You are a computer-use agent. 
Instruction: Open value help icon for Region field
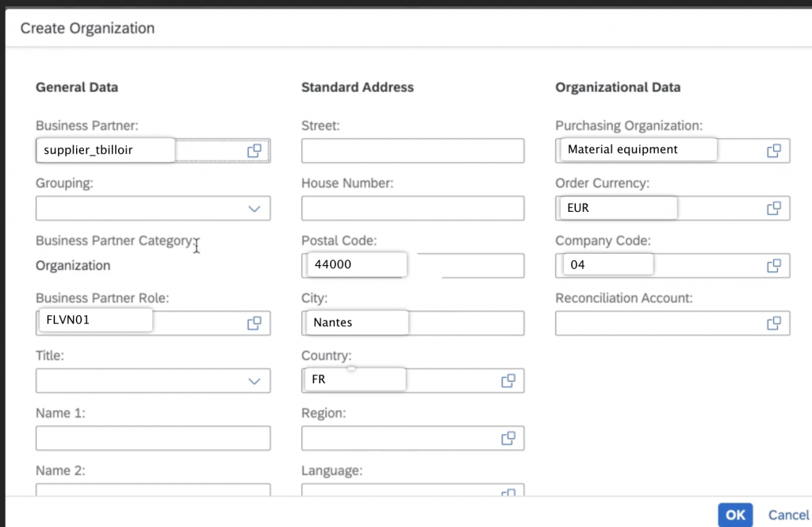[508, 438]
